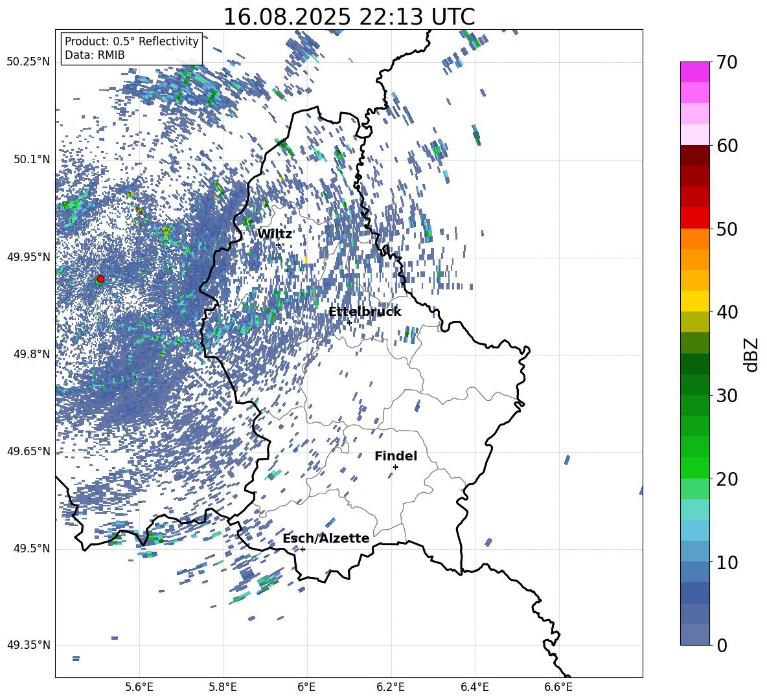Click the dark red colorbar segment below 60

pos(695,155)
